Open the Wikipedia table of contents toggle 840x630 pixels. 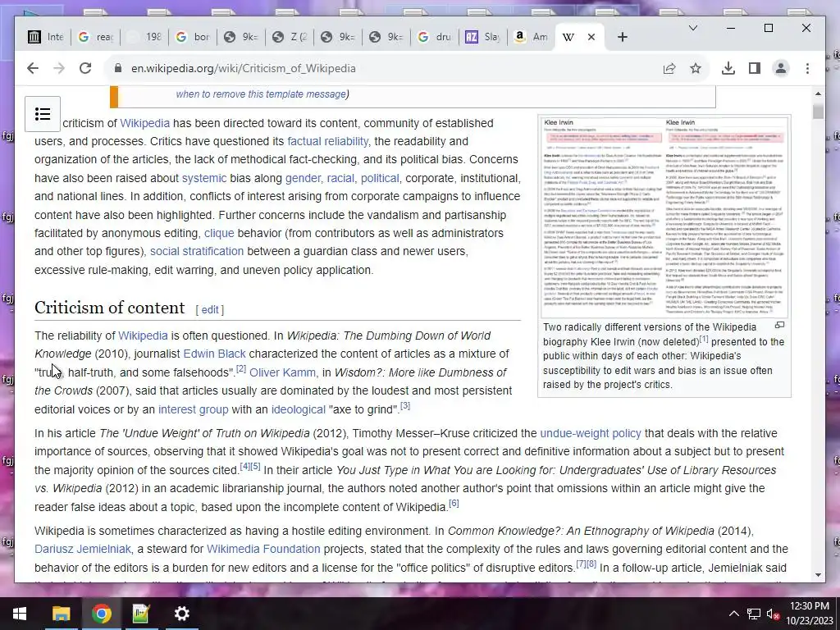click(x=43, y=114)
